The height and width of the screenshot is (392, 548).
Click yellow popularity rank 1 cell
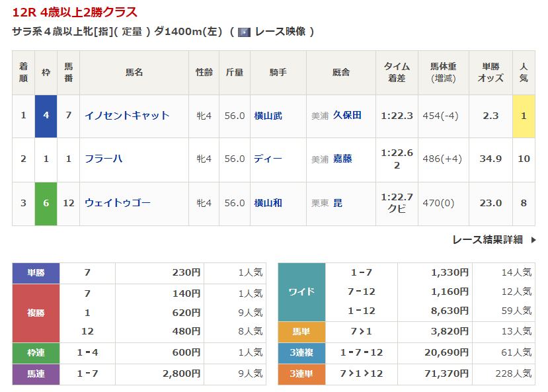point(524,116)
